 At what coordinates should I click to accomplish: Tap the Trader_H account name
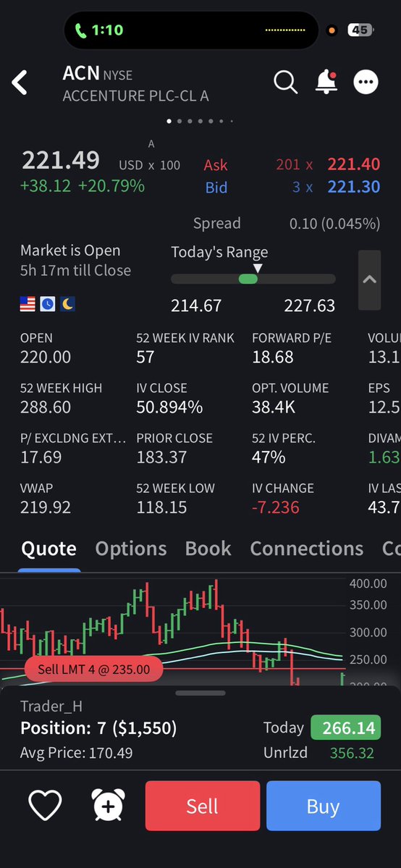(51, 707)
